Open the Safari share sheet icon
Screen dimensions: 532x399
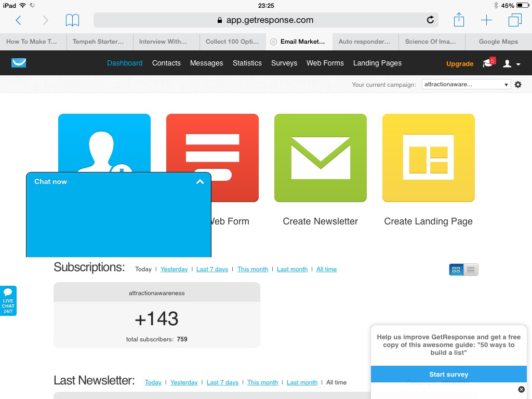[459, 20]
